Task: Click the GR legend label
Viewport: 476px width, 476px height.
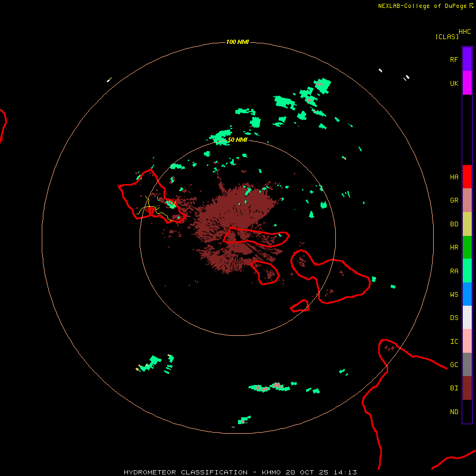Action: 454,200
